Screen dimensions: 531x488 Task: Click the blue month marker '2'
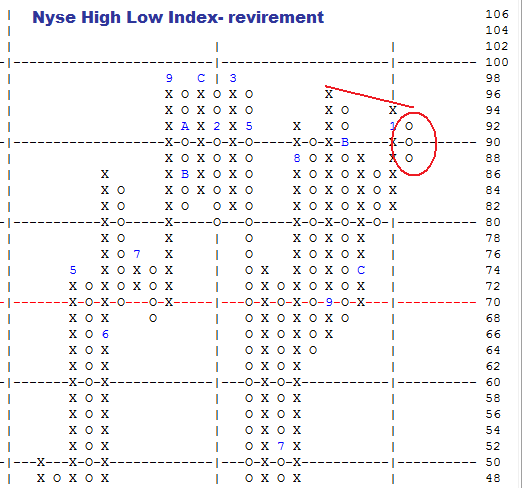(217, 126)
